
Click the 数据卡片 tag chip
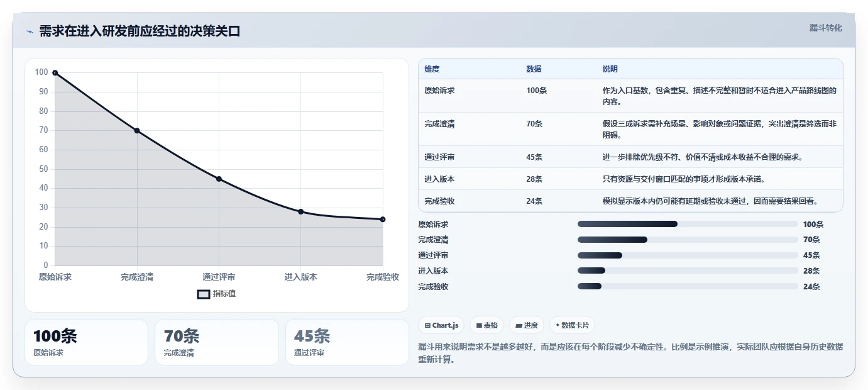pos(572,325)
